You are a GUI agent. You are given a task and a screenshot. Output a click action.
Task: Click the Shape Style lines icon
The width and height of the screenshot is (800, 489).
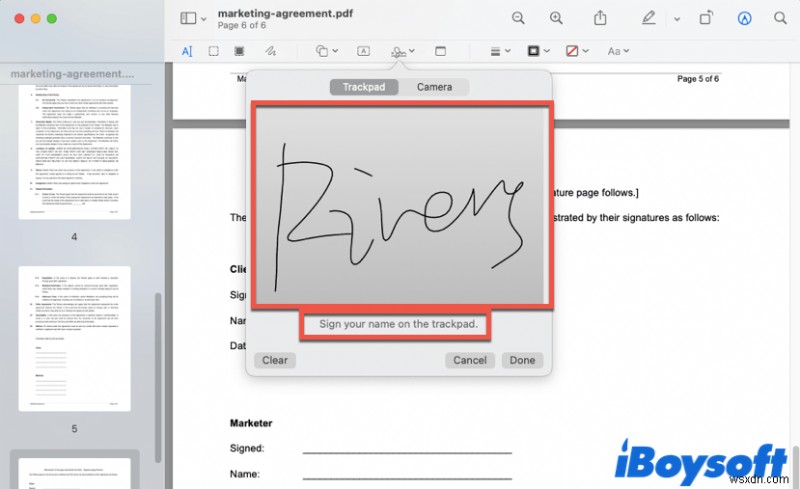pos(495,51)
